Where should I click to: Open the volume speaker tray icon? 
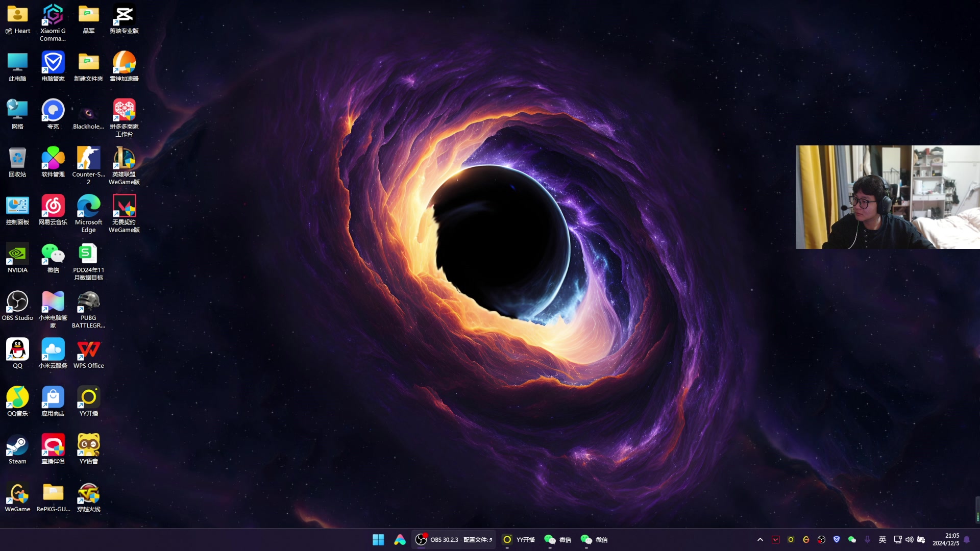click(x=910, y=540)
